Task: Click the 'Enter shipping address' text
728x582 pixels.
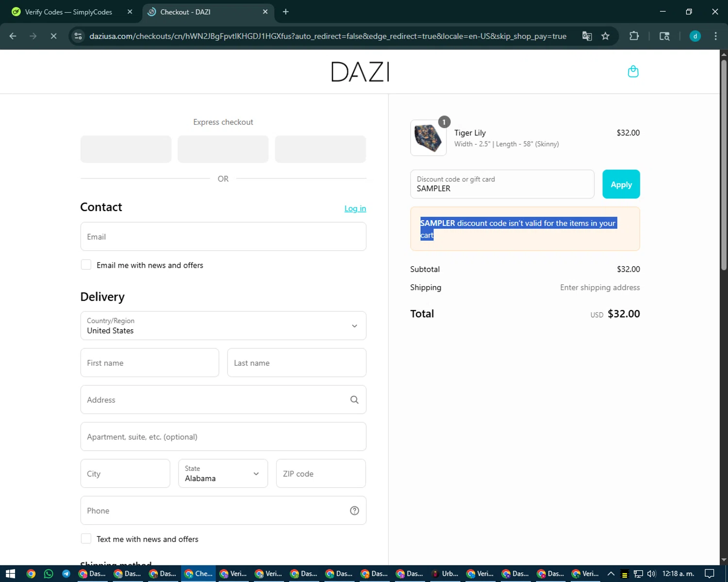Action: (x=600, y=288)
